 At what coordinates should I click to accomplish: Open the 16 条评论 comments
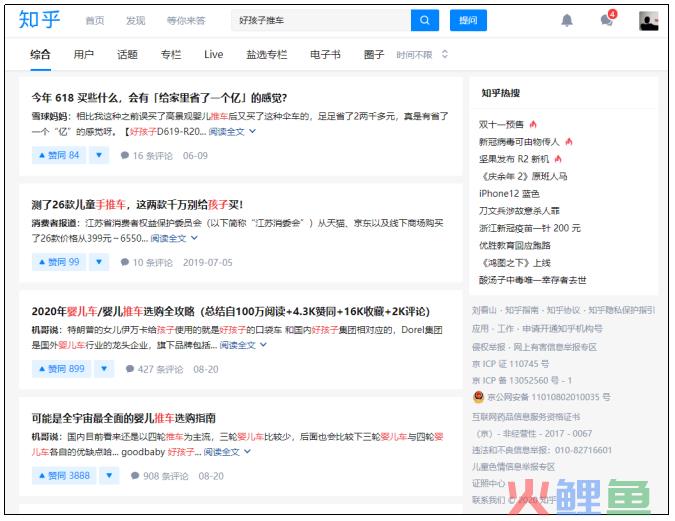(147, 155)
